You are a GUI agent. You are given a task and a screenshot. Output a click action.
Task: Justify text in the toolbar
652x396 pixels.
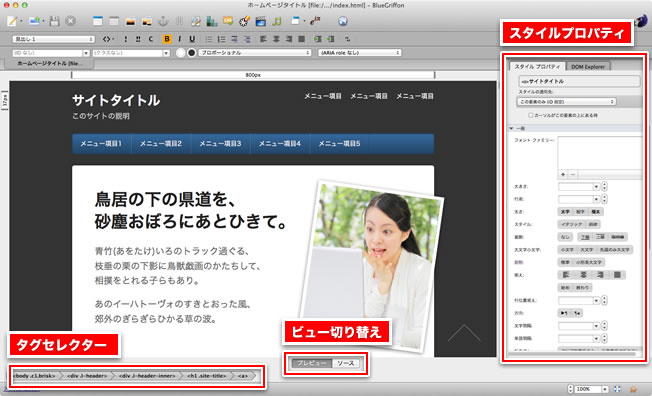click(302, 39)
